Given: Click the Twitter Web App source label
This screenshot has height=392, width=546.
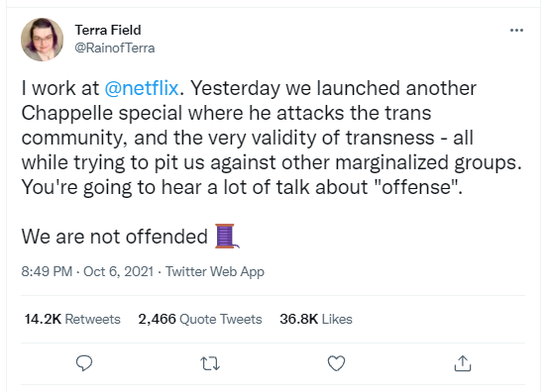Looking at the screenshot, I should click(x=215, y=271).
